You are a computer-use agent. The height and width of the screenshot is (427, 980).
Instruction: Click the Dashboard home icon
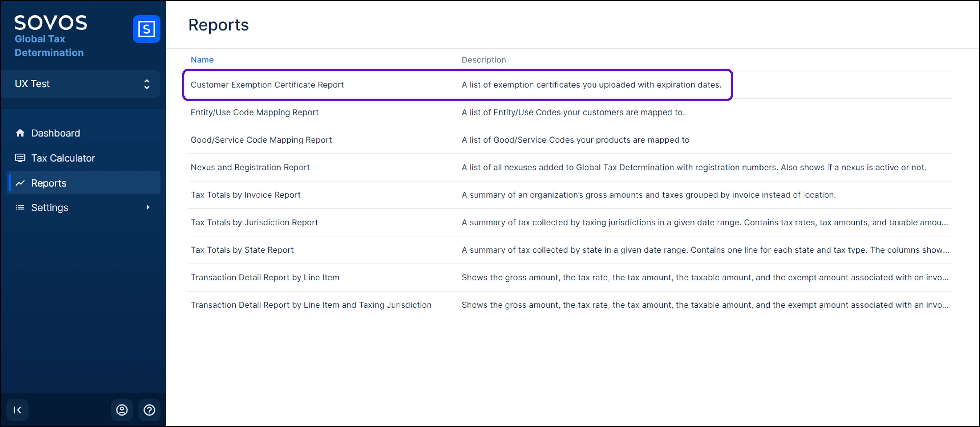pyautogui.click(x=20, y=133)
